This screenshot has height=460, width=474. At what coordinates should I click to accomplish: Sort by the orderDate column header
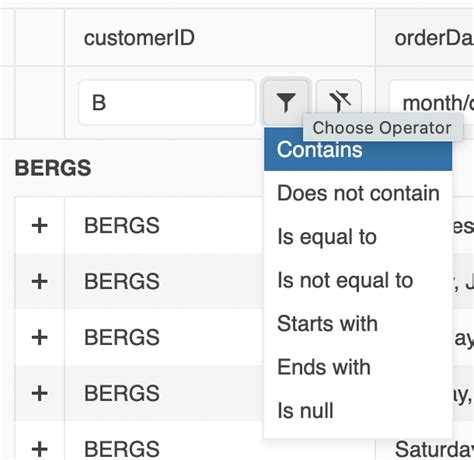click(x=434, y=38)
